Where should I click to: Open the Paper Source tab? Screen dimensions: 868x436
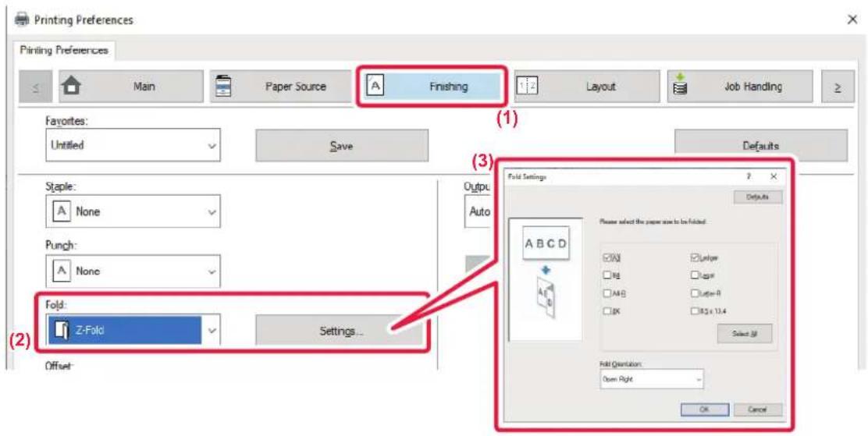(280, 87)
